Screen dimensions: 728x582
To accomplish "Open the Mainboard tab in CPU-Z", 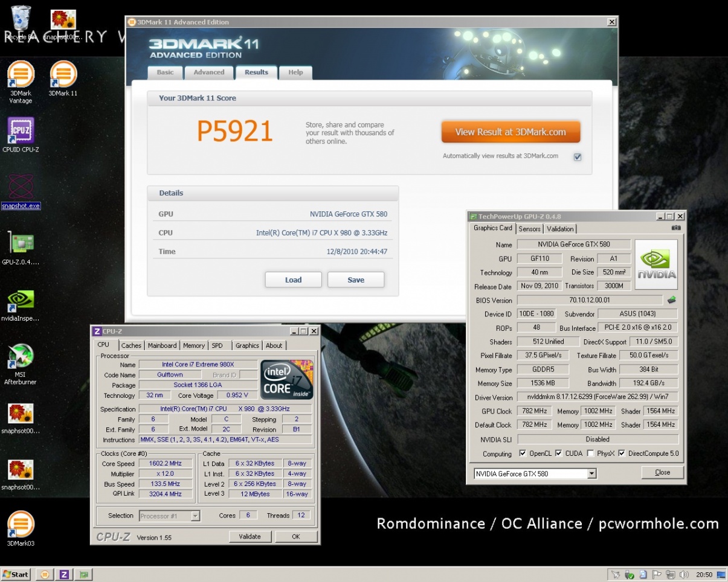I will [x=162, y=345].
